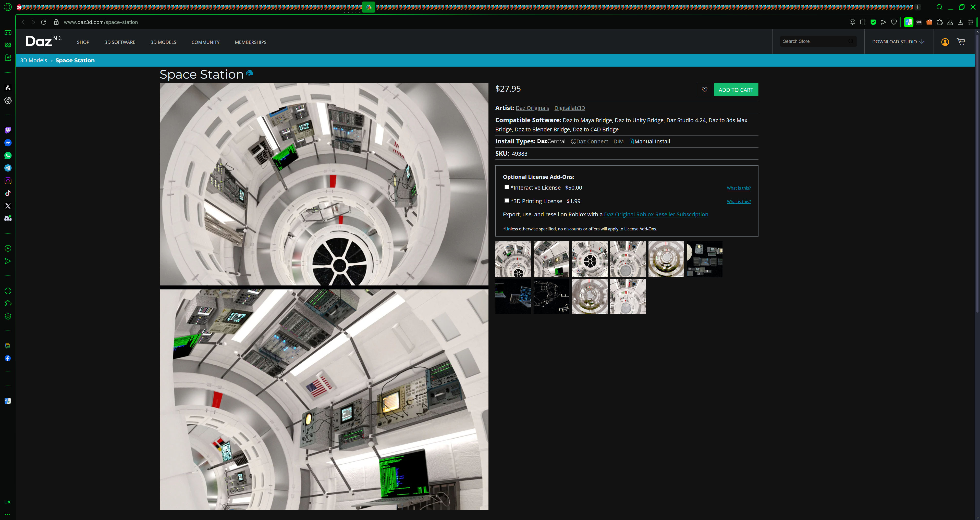Click the toolbar pin icon
The height and width of the screenshot is (520, 980).
[x=853, y=22]
